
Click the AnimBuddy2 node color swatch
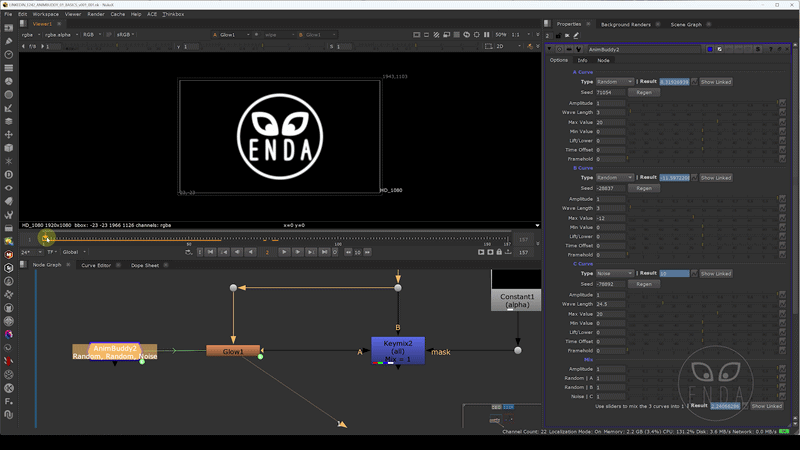point(710,49)
